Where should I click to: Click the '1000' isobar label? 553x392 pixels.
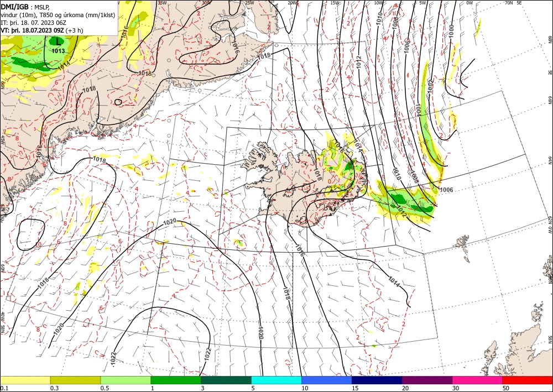[x=451, y=32]
